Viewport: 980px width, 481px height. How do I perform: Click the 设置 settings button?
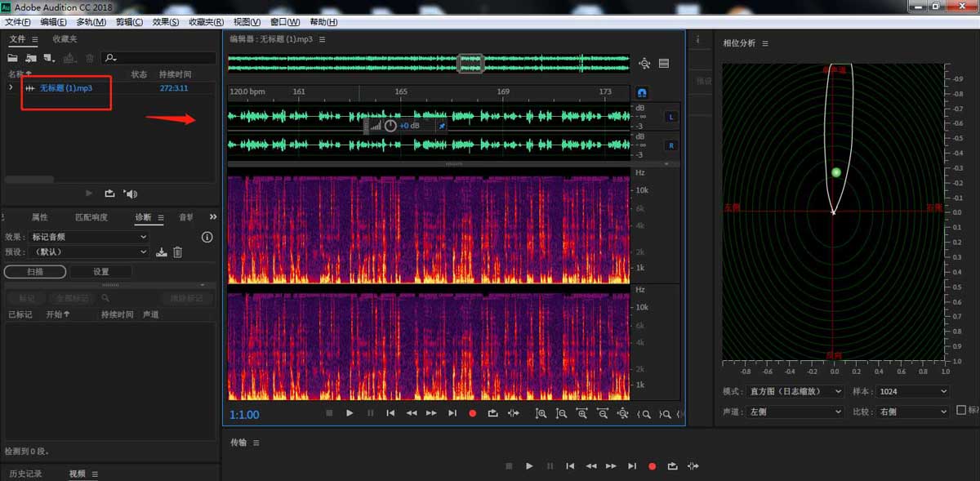[100, 272]
